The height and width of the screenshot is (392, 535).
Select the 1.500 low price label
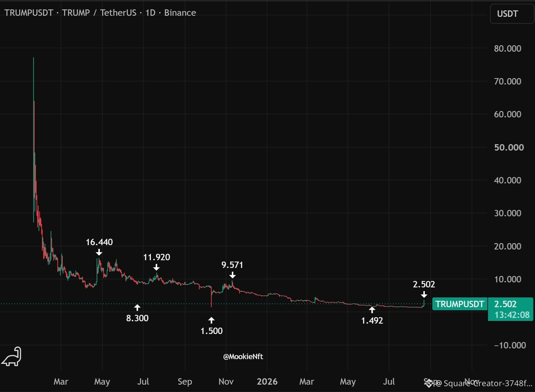211,331
